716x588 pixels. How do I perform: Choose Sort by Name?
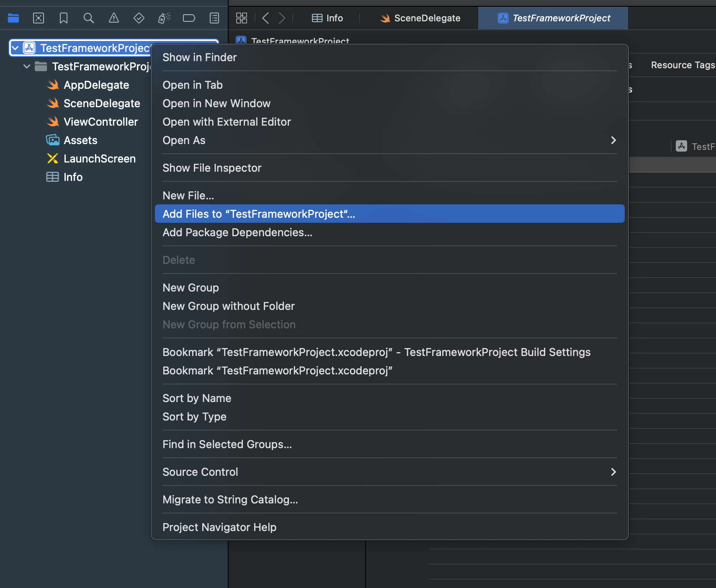coord(390,398)
